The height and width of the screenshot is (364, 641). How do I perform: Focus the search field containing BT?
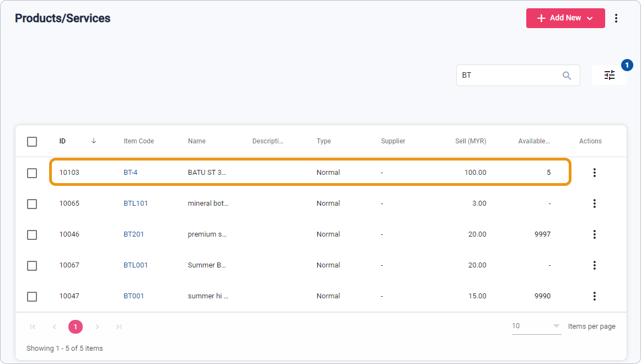(x=518, y=75)
